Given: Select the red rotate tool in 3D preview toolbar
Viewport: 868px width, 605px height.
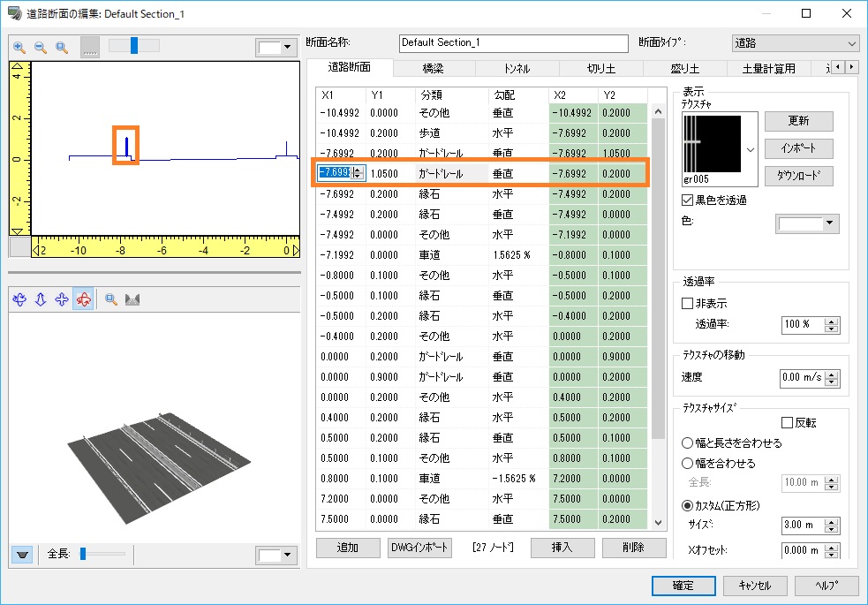Looking at the screenshot, I should tap(83, 299).
